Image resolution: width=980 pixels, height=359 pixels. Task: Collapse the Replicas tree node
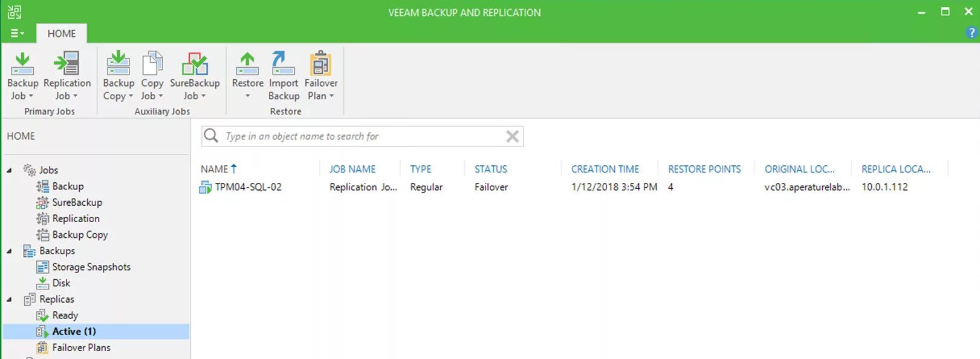click(x=9, y=300)
